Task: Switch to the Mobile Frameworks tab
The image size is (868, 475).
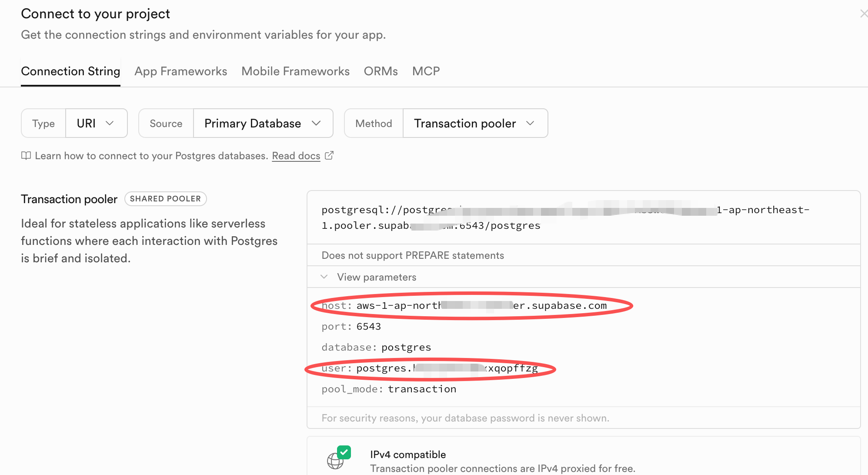Action: pos(295,71)
